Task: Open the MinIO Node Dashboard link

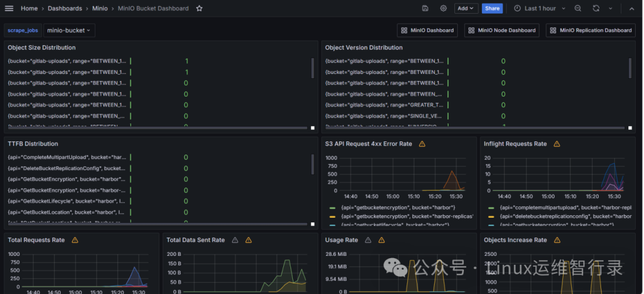Action: (502, 30)
